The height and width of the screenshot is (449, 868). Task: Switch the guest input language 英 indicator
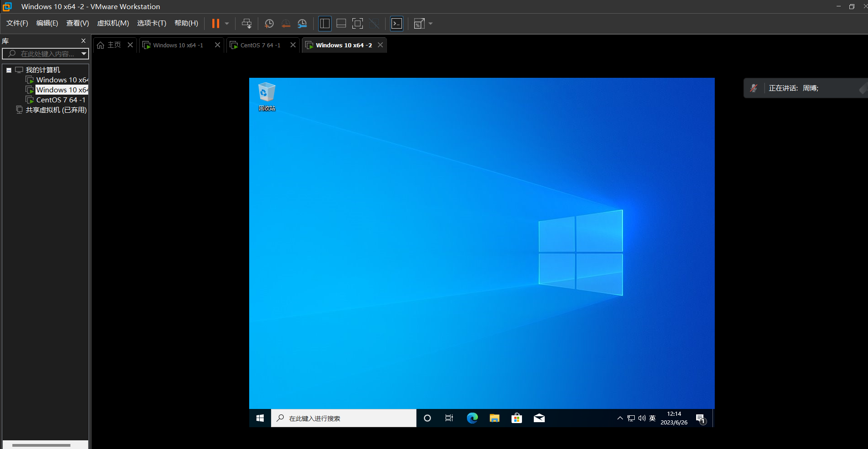click(x=652, y=418)
